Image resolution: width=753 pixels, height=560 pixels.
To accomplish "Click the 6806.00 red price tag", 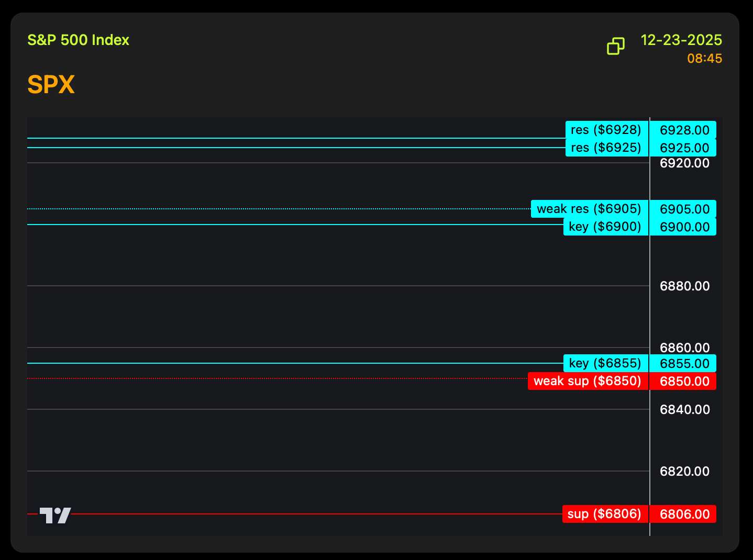I will [684, 514].
